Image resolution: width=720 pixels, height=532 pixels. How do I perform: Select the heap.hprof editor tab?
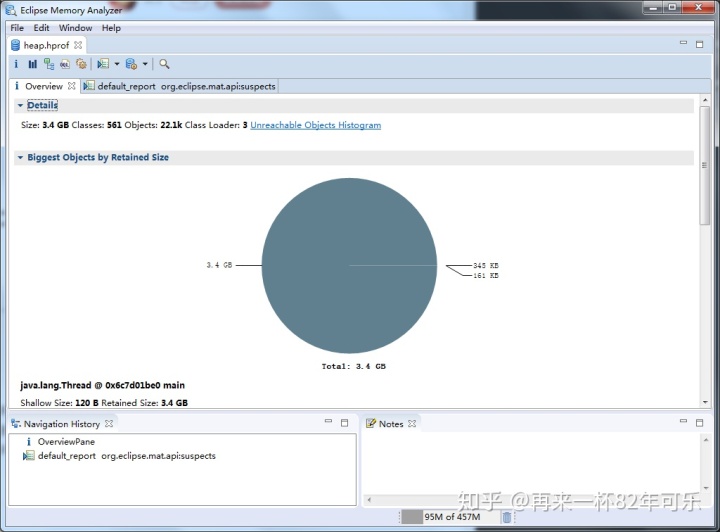click(46, 45)
